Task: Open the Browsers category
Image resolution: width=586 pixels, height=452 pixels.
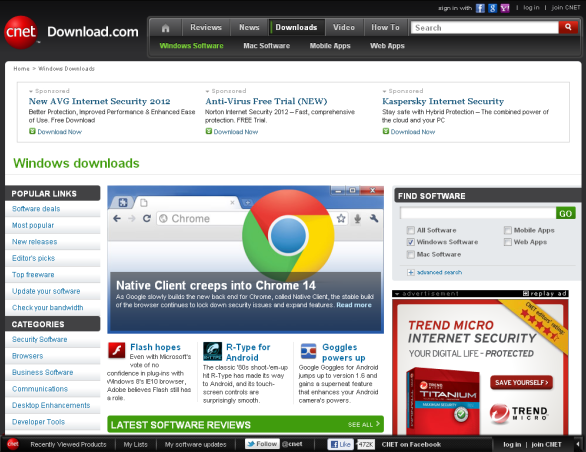Action: [28, 356]
